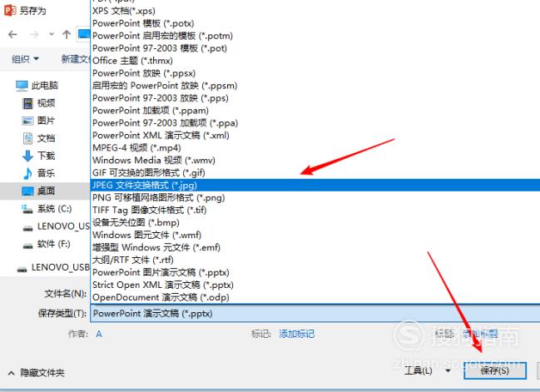This screenshot has height=392, width=540.
Task: Choose PowerPoint 放映 (*.ppsx) format
Action: (x=315, y=73)
